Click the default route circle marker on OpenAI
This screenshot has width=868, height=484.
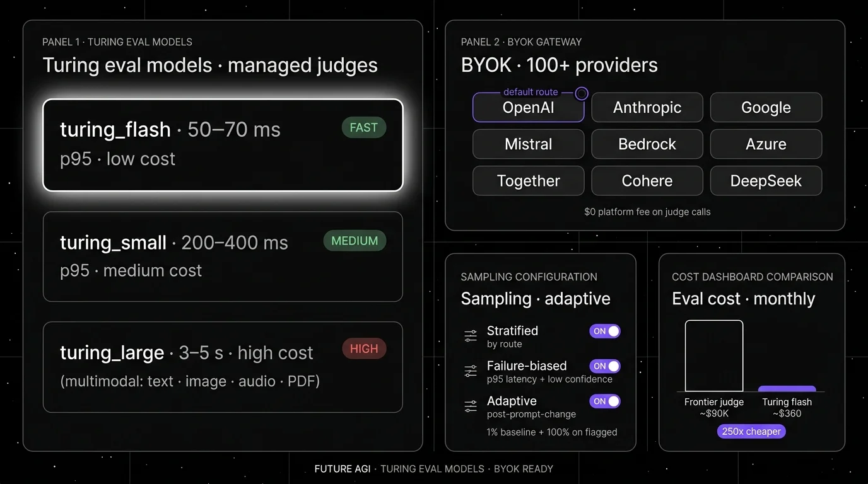click(x=582, y=93)
